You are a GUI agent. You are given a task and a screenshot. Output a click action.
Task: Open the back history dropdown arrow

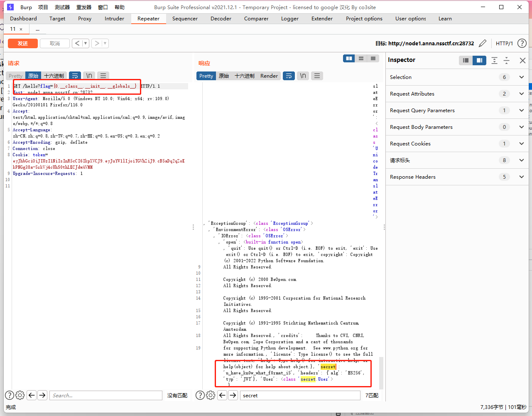pos(86,43)
